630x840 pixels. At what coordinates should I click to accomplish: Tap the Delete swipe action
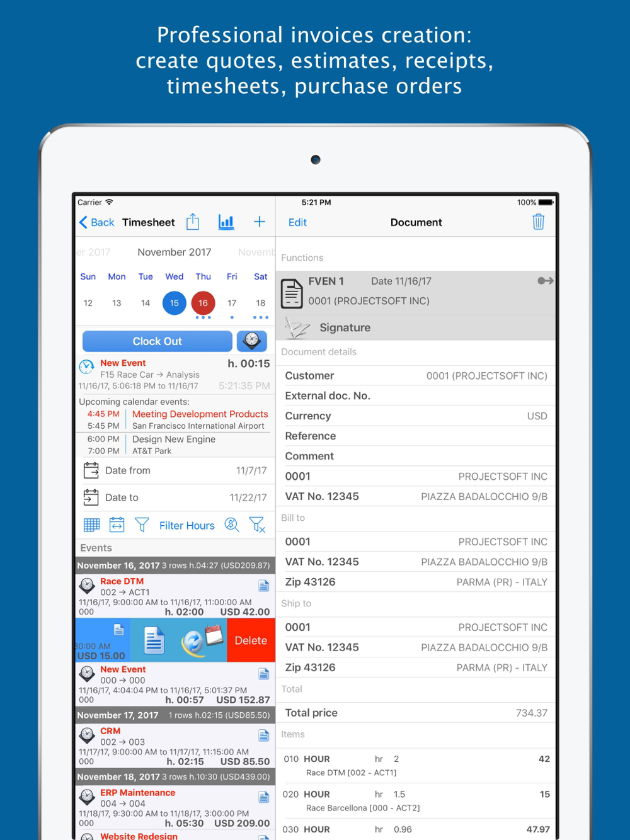click(x=251, y=640)
